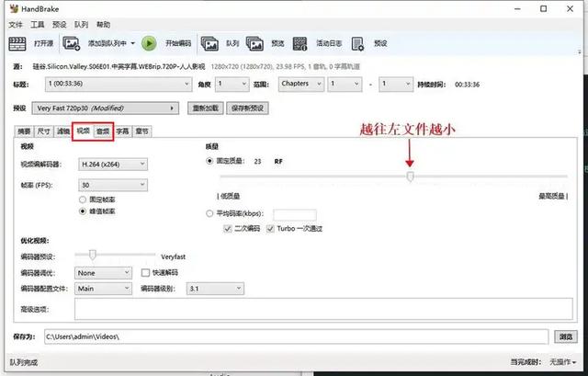Viewport: 588px width, 376px height.
Task: Switch to the 音频 tab
Action: point(103,131)
